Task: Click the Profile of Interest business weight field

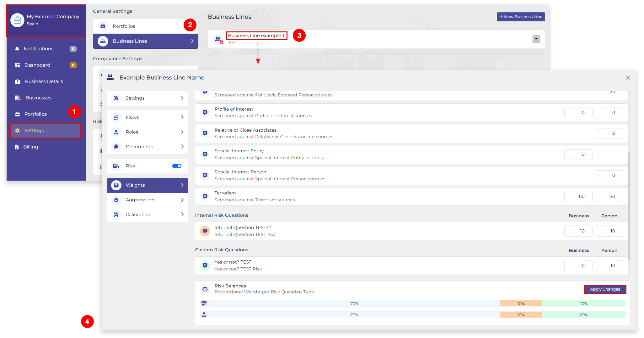Action: (x=578, y=112)
